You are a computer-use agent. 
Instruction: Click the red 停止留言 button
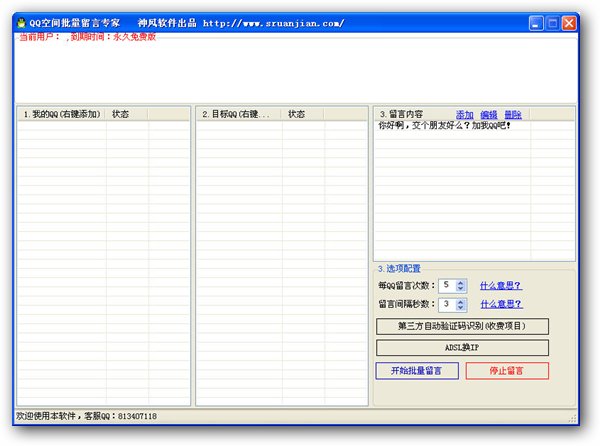tap(507, 371)
